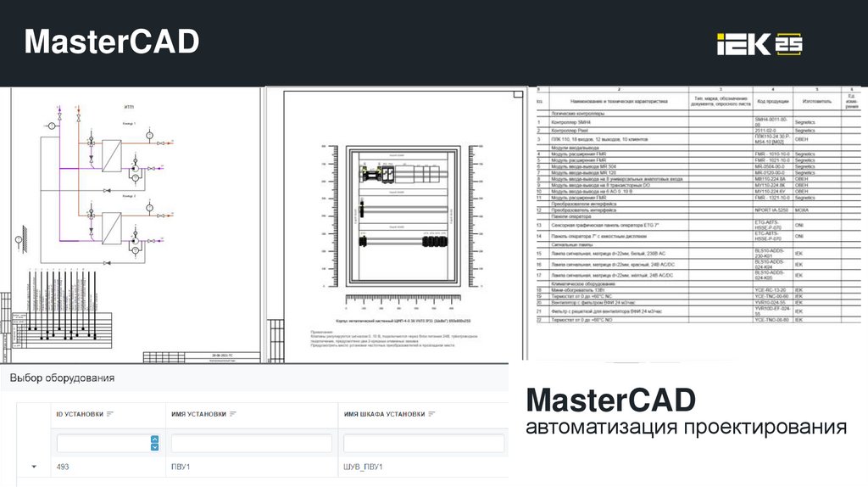Select the Контроллер SMH4 specification row
868x487 pixels.
(698, 121)
